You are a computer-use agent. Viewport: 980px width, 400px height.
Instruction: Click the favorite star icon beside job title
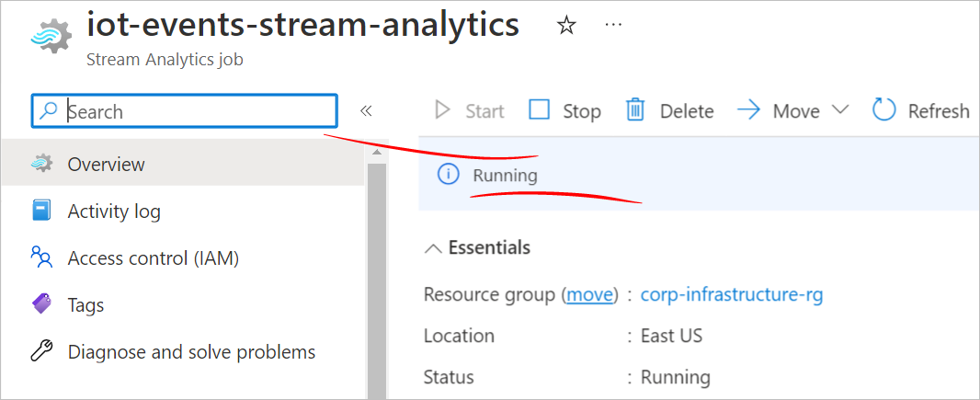tap(566, 26)
